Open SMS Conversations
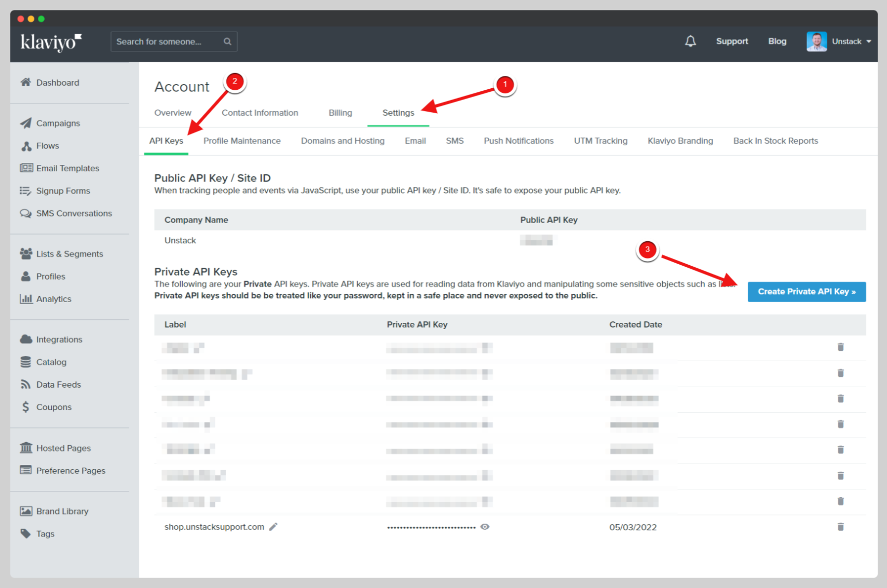Screen dimensions: 887x588 click(74, 213)
